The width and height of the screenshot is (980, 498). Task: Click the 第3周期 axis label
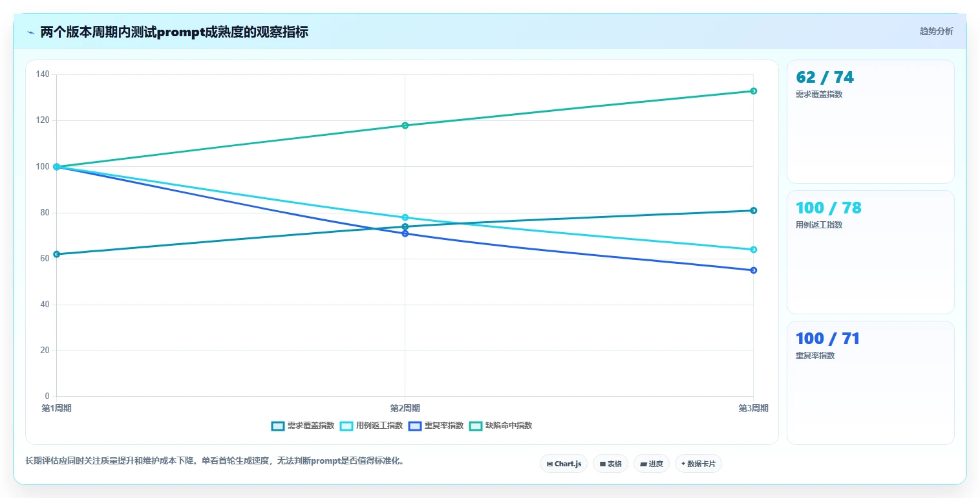[x=753, y=408]
